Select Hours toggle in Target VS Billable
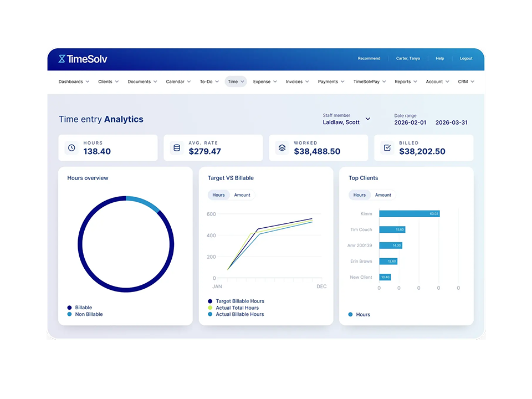 (x=218, y=195)
